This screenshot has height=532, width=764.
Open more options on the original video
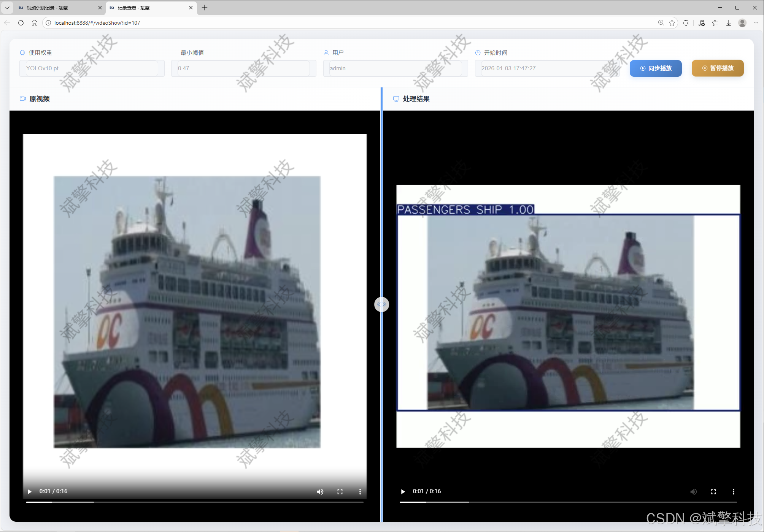(x=360, y=492)
